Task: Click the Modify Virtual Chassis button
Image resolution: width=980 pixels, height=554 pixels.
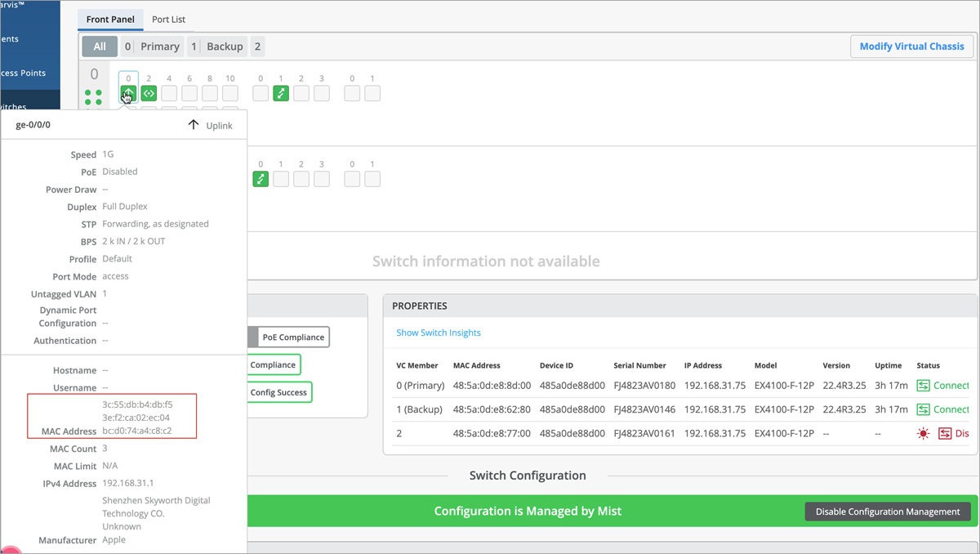Action: [x=911, y=47]
